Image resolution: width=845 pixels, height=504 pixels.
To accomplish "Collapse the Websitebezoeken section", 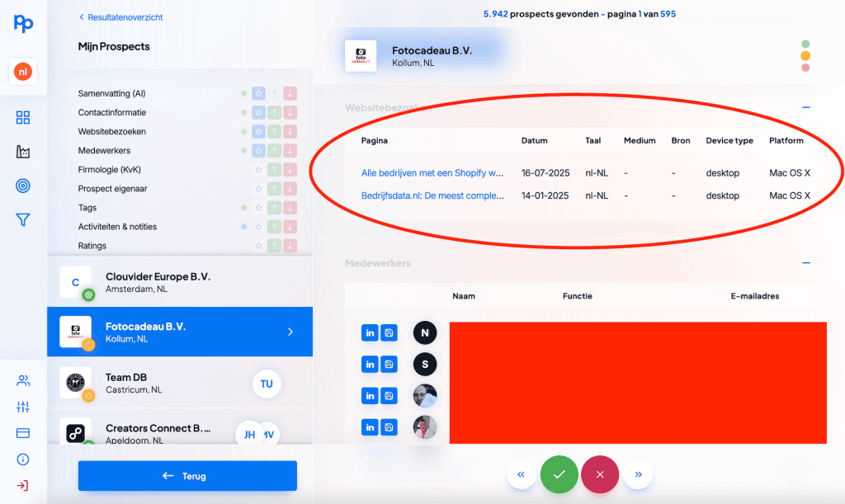I will point(806,107).
